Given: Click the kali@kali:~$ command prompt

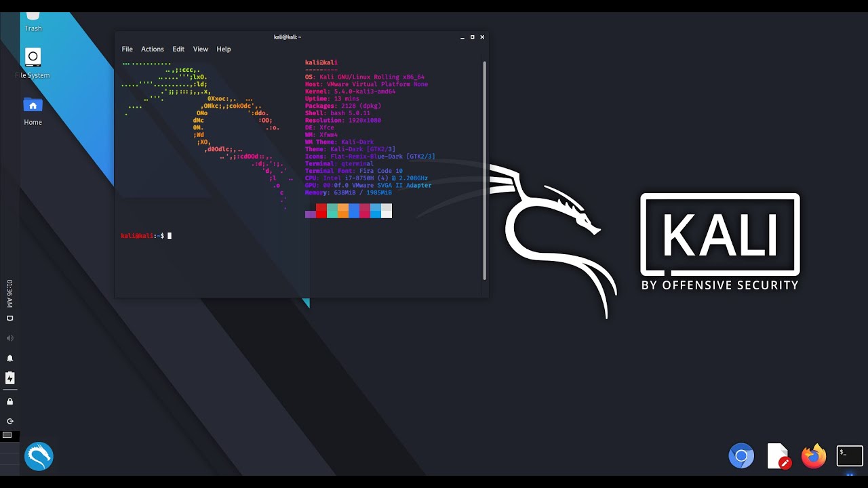Looking at the screenshot, I should point(142,236).
